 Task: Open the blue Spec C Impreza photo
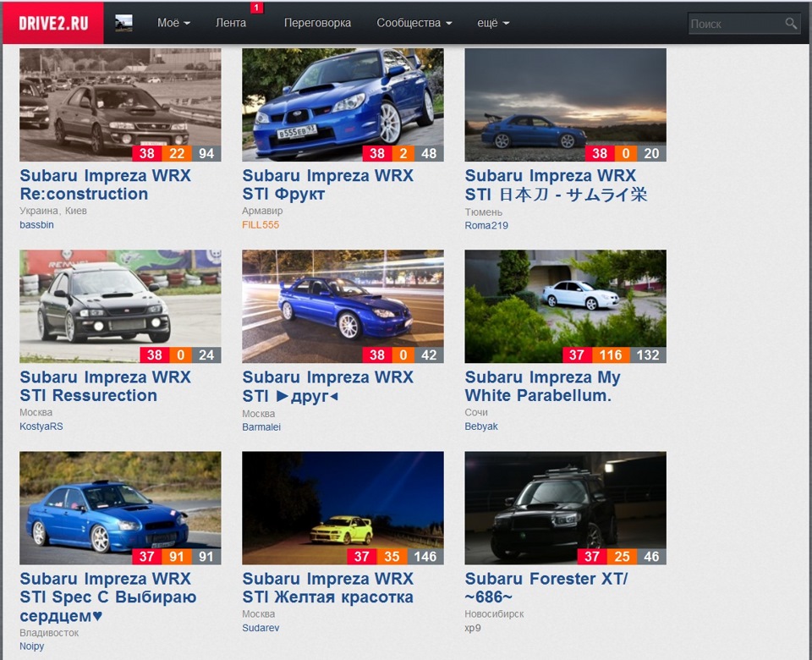[x=120, y=508]
